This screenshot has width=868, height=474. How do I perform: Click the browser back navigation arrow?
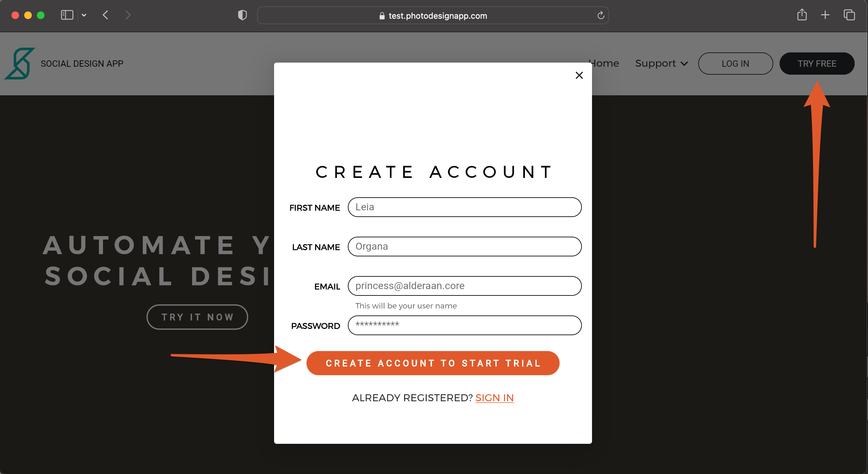click(x=106, y=15)
